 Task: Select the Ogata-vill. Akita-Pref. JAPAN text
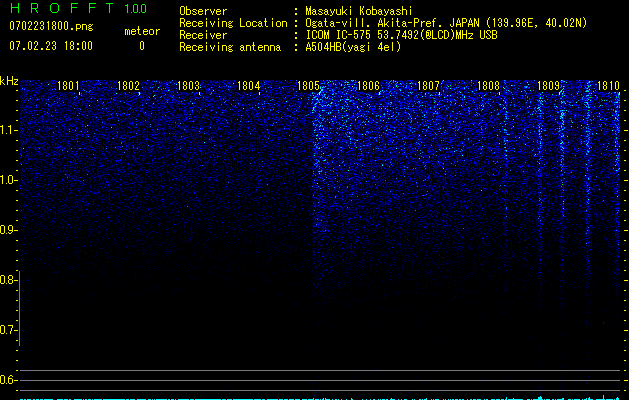coord(392,23)
